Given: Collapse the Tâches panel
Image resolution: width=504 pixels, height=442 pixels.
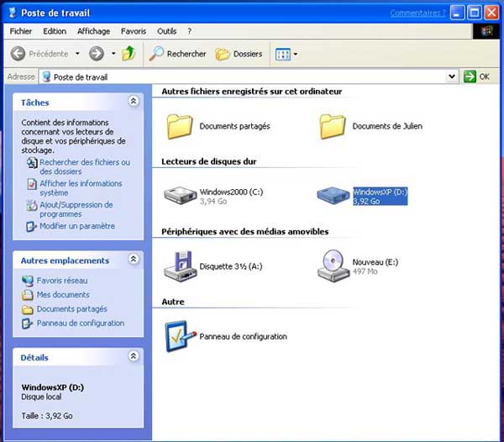Looking at the screenshot, I should click(x=134, y=102).
